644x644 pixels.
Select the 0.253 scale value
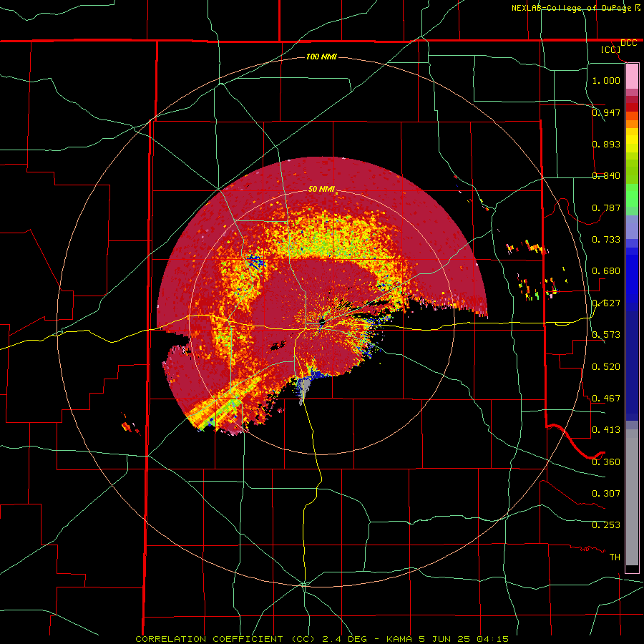[606, 525]
